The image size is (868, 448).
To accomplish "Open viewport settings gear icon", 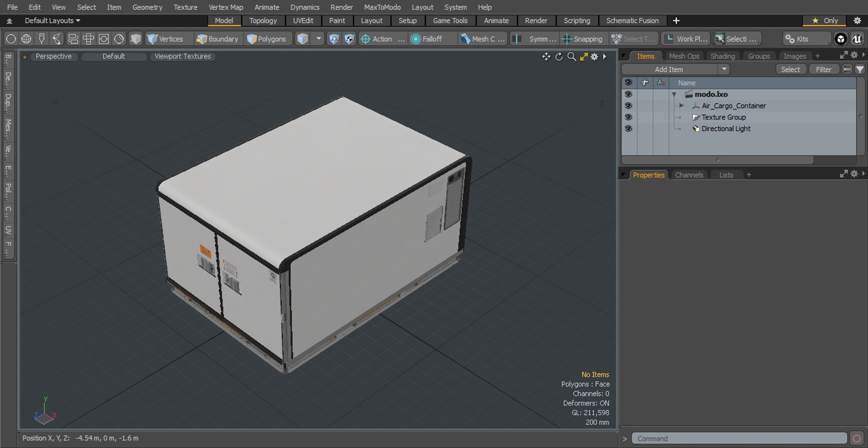I will tap(594, 57).
